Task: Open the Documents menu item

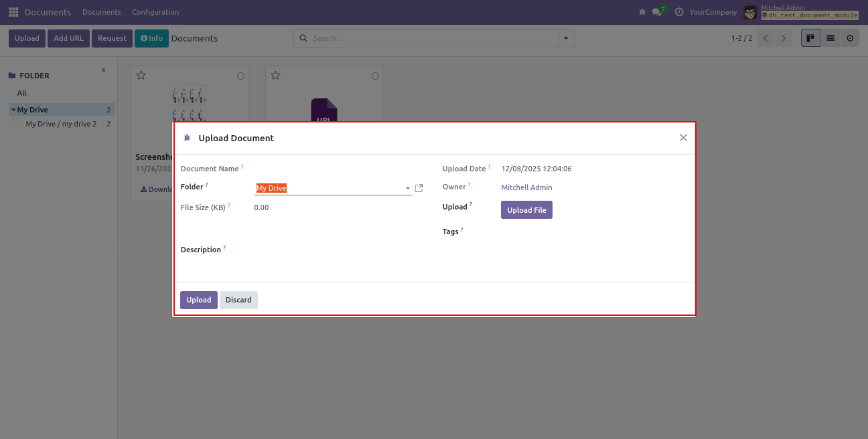Action: tap(102, 12)
